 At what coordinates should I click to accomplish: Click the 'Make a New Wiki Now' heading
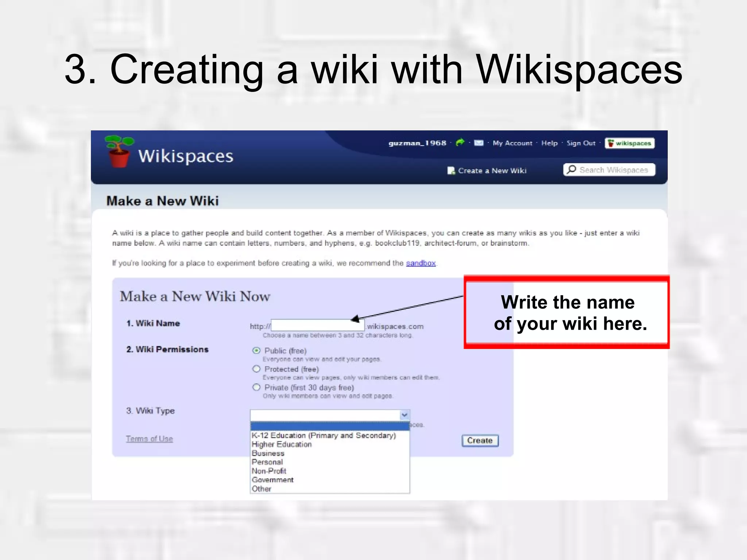195,296
